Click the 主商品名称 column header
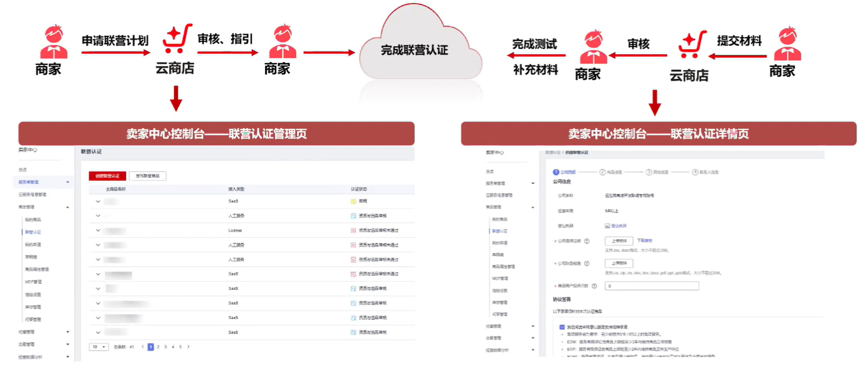868x384 pixels. tap(116, 189)
